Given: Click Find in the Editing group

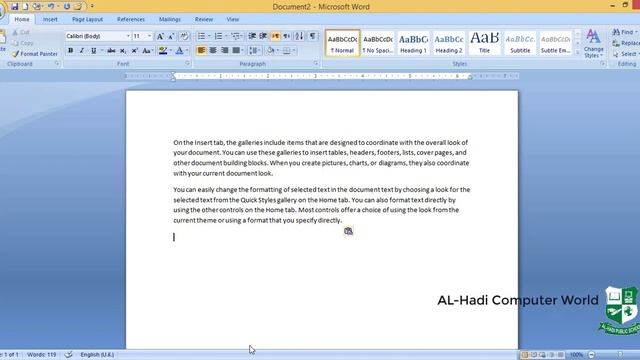Looking at the screenshot, I should click(624, 32).
